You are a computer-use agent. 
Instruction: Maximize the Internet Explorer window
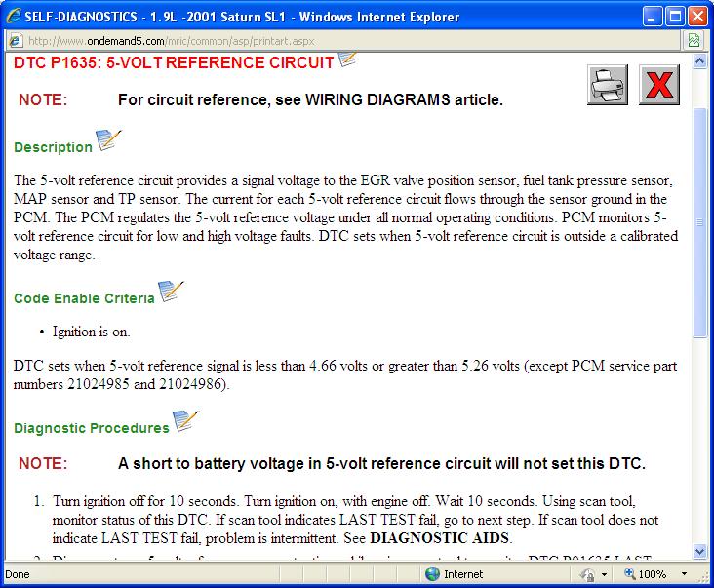[x=675, y=17]
